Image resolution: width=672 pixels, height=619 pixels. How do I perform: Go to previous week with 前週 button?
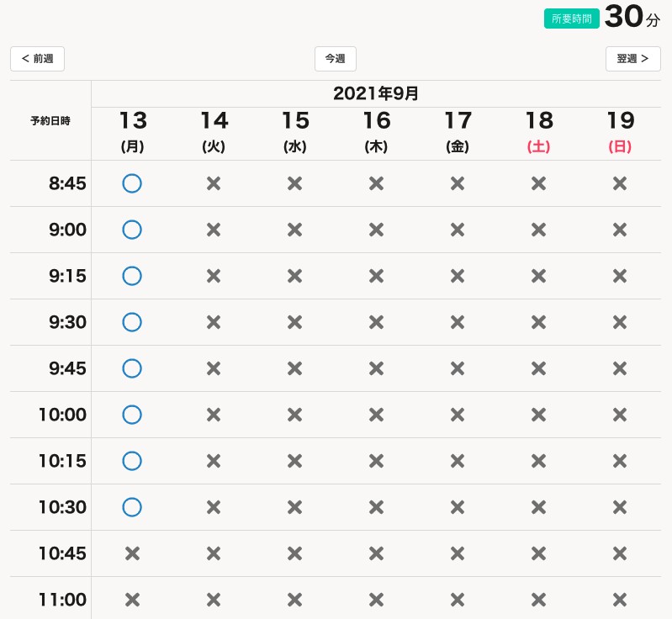tap(37, 59)
